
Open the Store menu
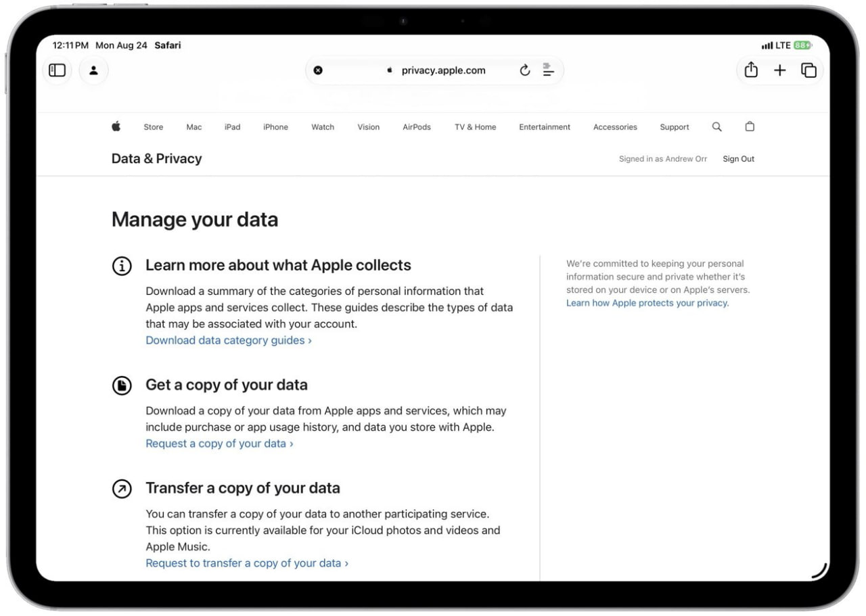[x=153, y=127]
